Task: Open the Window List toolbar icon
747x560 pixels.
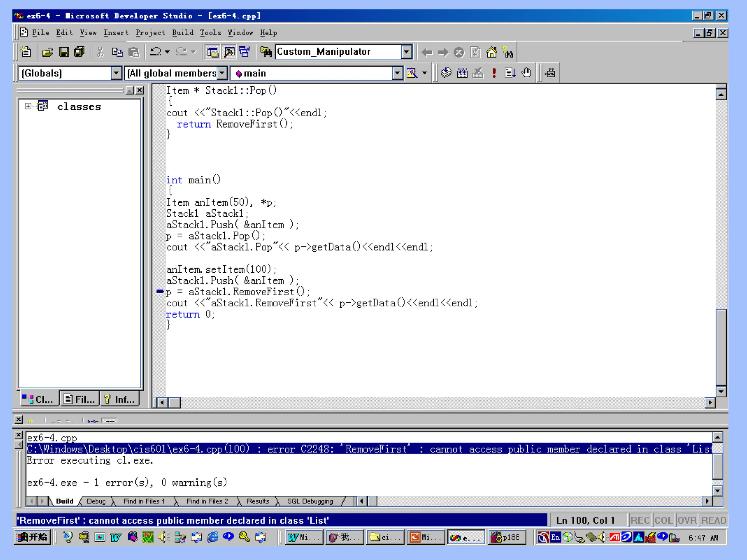Action: point(245,52)
